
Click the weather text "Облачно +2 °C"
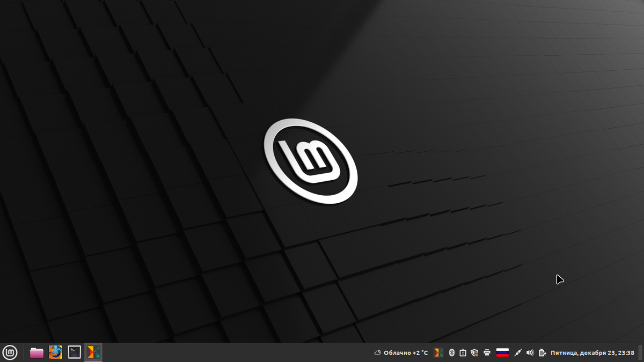(406, 353)
